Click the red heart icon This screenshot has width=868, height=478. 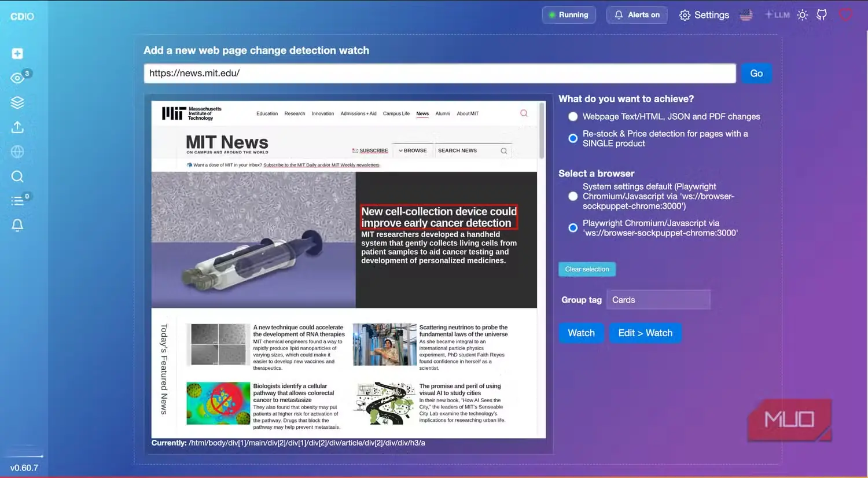click(x=845, y=15)
